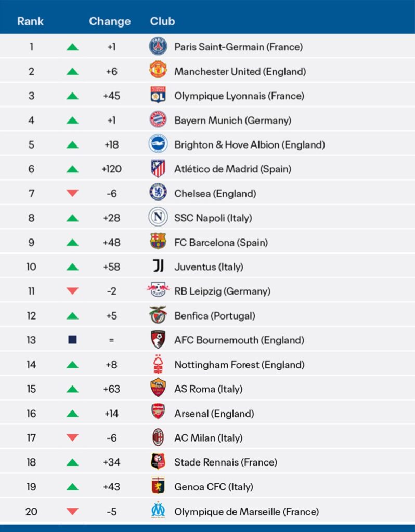Click the red down arrow beside Chelsea

click(73, 193)
